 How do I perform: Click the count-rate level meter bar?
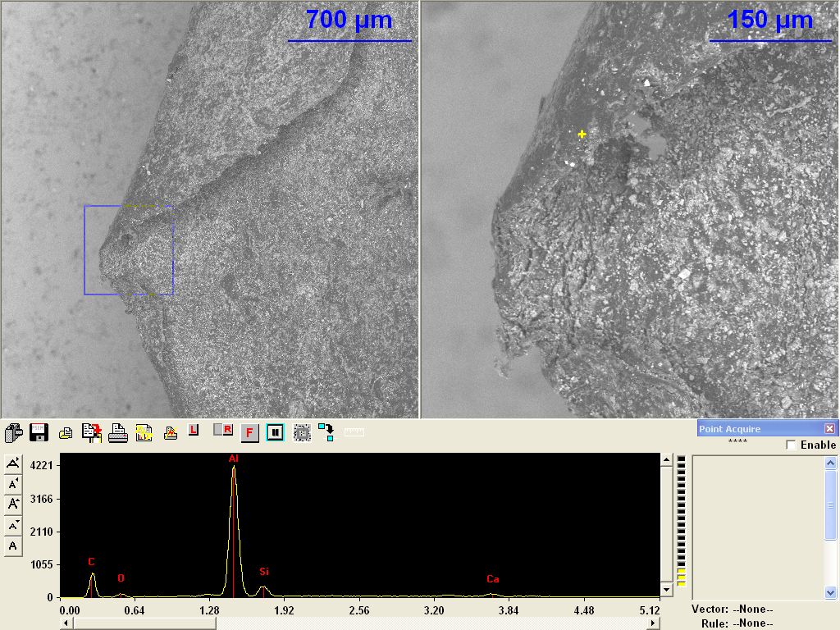[682, 521]
